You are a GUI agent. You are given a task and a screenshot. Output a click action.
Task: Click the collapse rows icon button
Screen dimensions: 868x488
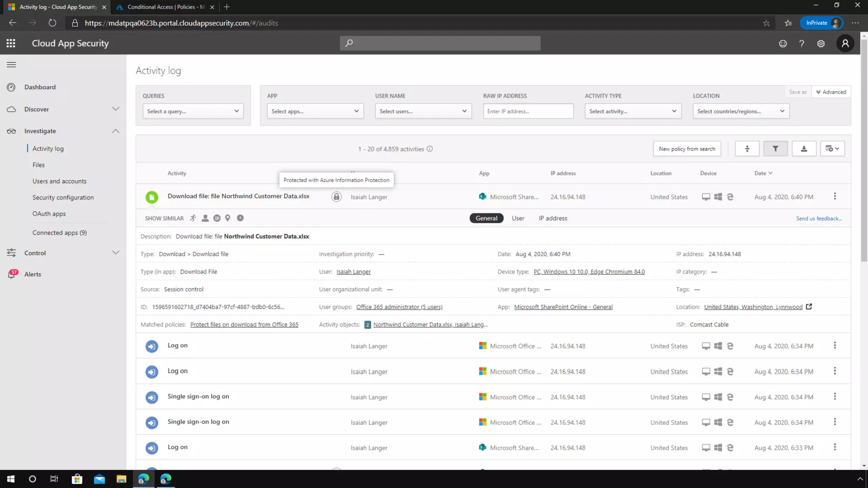coord(747,149)
